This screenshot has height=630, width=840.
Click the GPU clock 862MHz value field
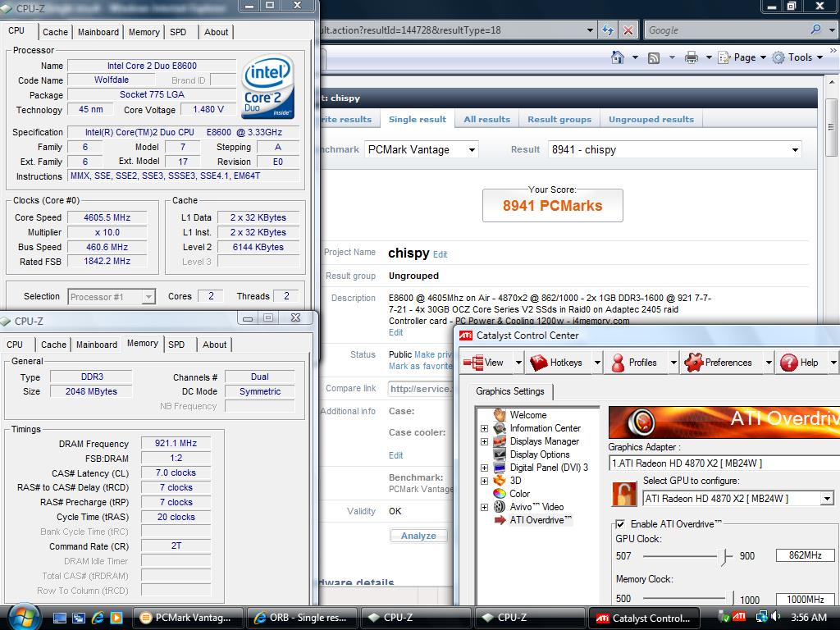(806, 555)
